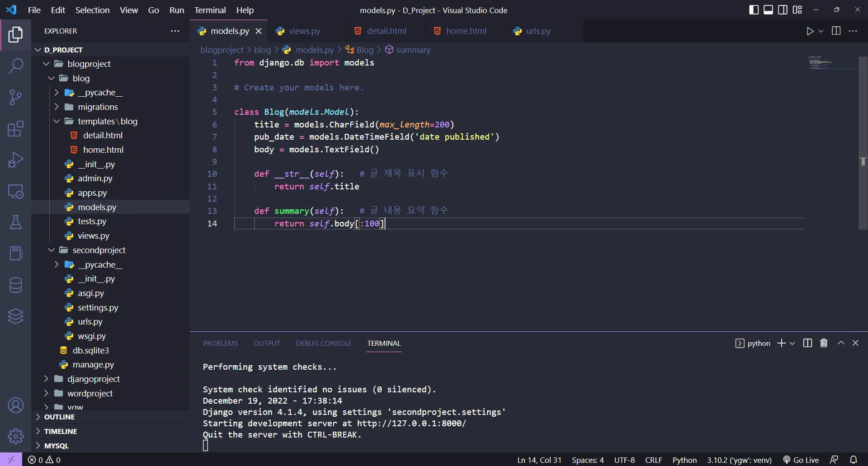Open the Extensions view
Image resolution: width=868 pixels, height=466 pixels.
click(x=16, y=129)
